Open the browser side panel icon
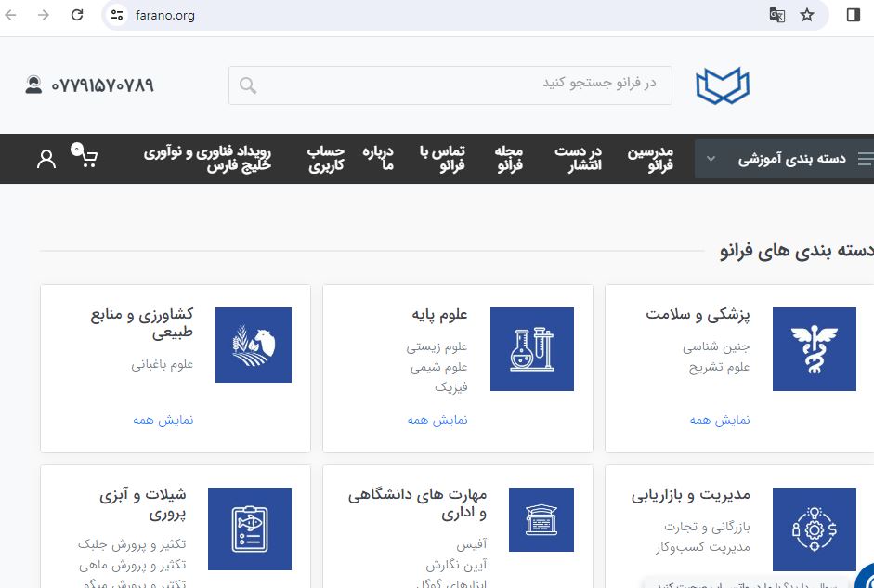The width and height of the screenshot is (874, 588). coord(854,15)
